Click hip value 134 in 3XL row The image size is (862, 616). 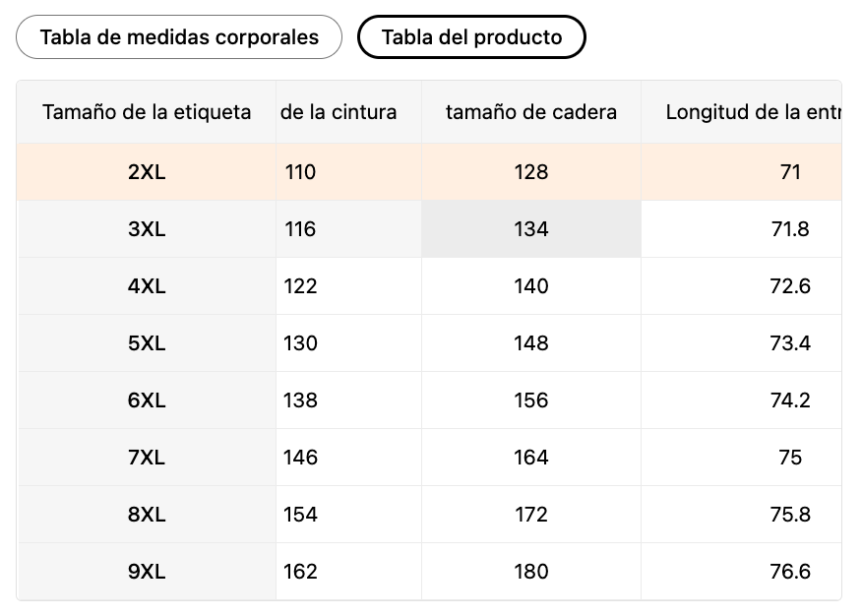tap(531, 229)
